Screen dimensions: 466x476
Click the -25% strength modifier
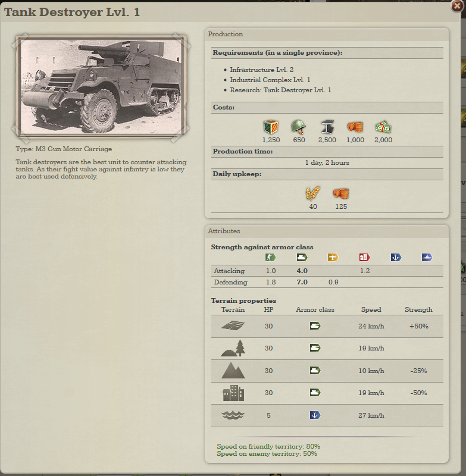pos(418,371)
